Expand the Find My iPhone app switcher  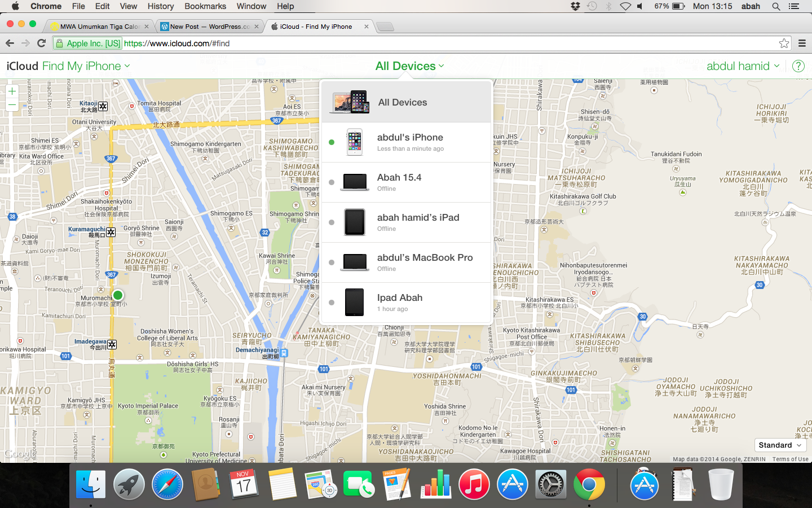click(x=86, y=66)
